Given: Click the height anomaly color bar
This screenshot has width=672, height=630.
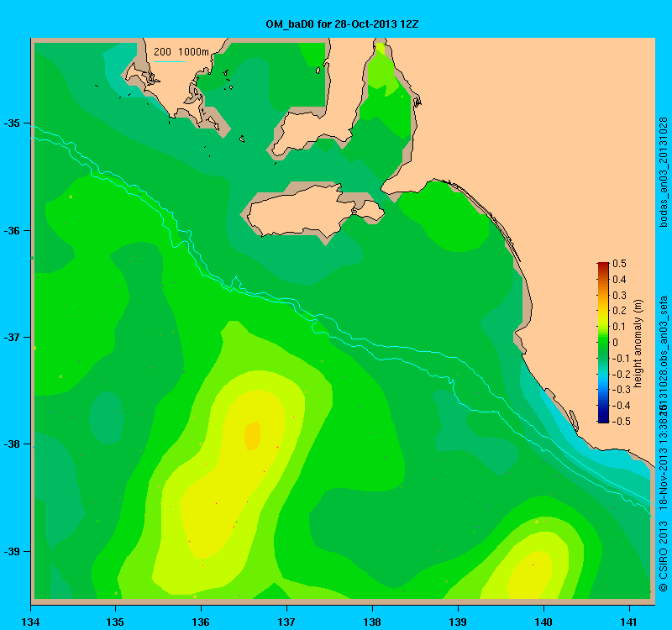Looking at the screenshot, I should click(x=603, y=343).
